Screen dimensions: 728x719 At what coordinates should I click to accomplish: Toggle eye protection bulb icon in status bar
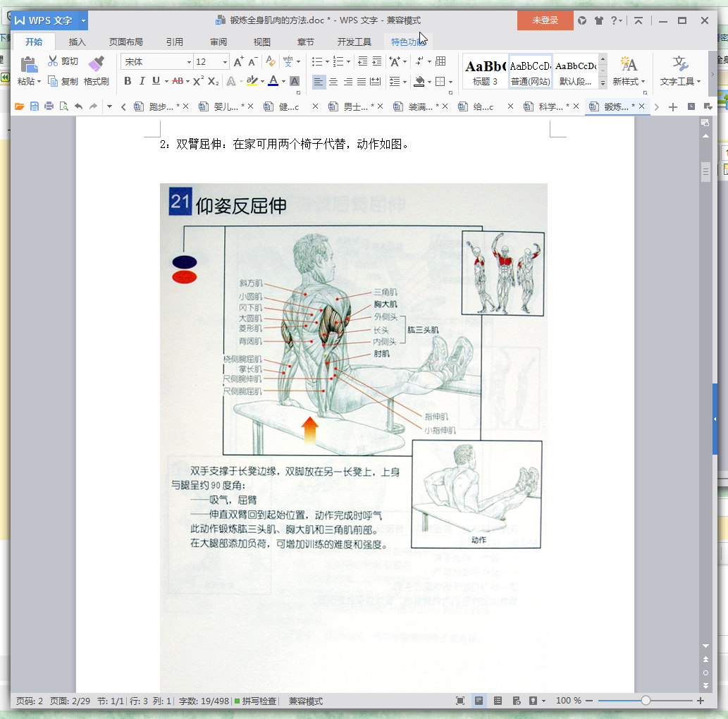533,701
